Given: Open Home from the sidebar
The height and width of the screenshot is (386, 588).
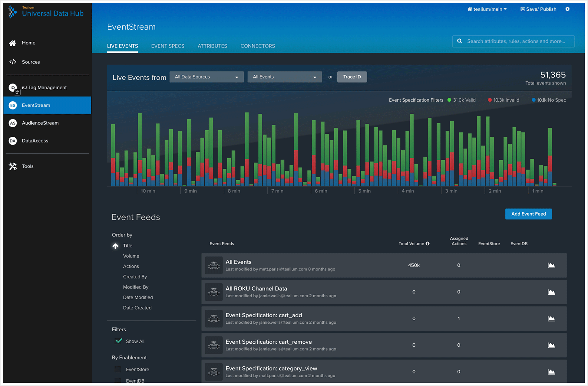Looking at the screenshot, I should click(x=28, y=43).
